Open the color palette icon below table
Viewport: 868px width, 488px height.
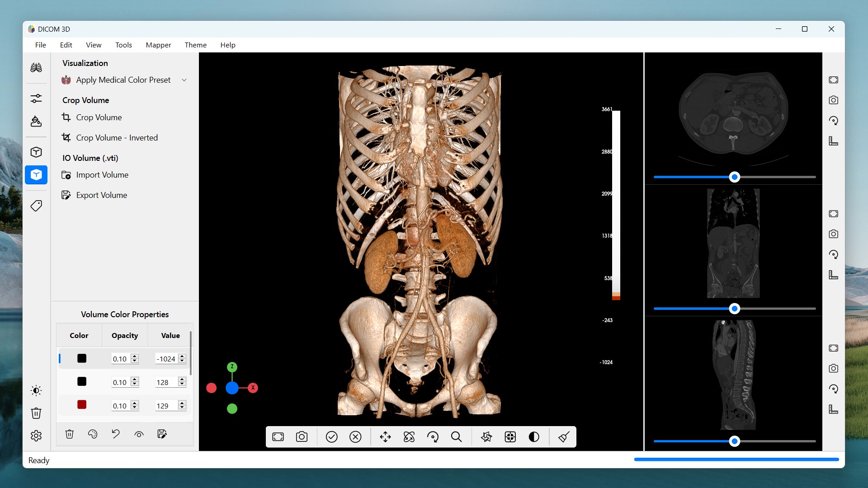(x=93, y=434)
